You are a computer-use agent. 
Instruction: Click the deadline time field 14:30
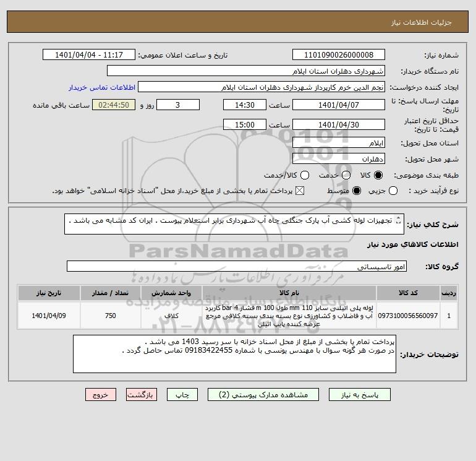tap(245, 105)
